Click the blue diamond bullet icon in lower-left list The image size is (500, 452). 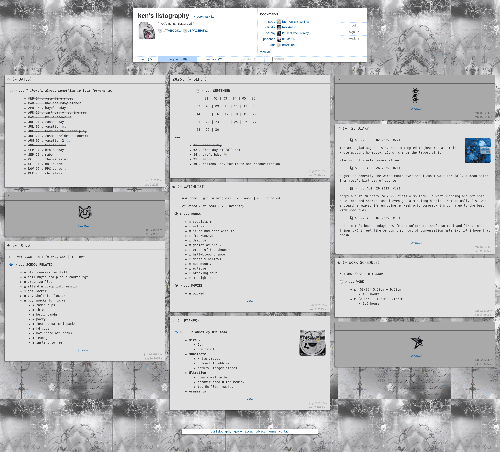click(x=11, y=264)
